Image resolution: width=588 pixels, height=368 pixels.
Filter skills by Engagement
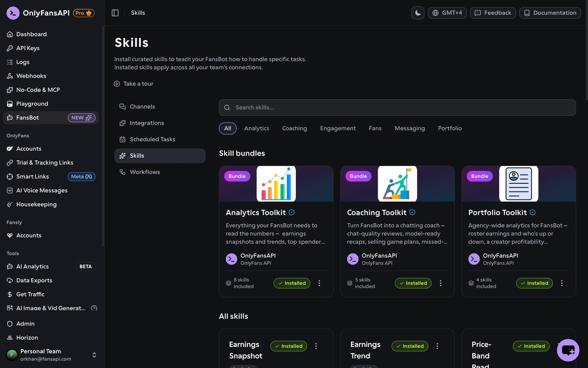click(x=338, y=128)
